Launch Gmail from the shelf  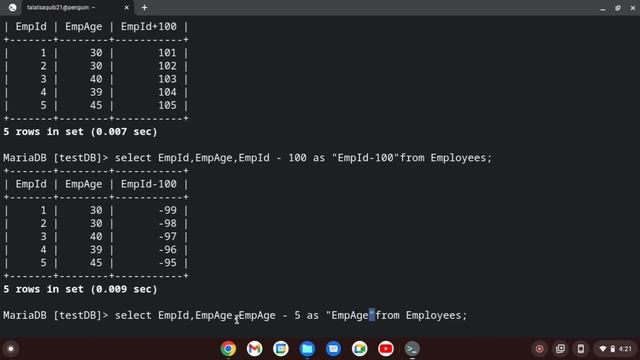point(254,349)
